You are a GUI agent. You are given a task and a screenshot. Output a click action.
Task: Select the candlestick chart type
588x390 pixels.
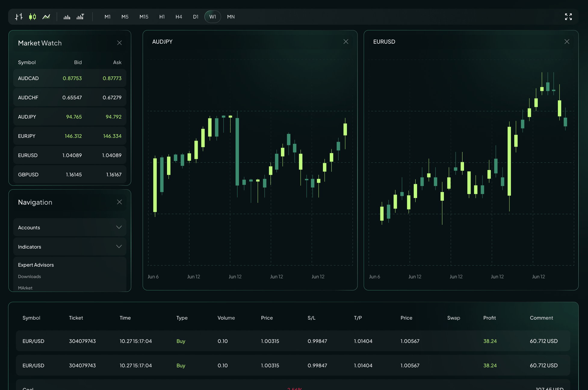point(32,17)
